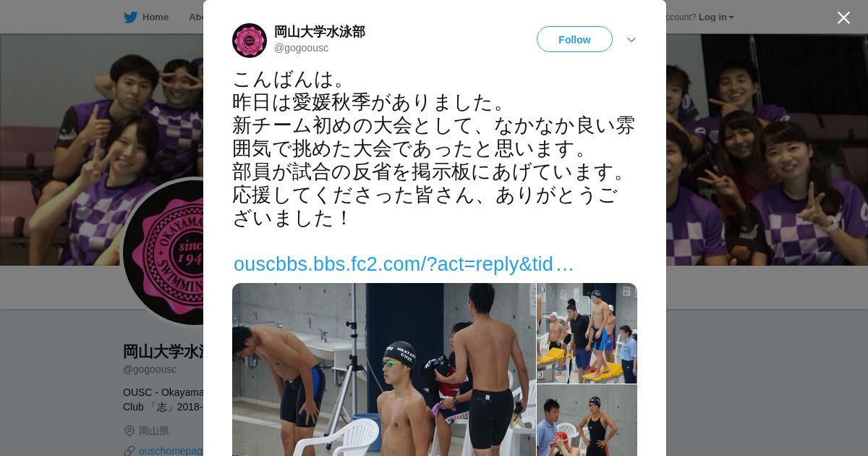Open the ouschomepage profile link
This screenshot has height=456, width=868.
pyautogui.click(x=171, y=451)
